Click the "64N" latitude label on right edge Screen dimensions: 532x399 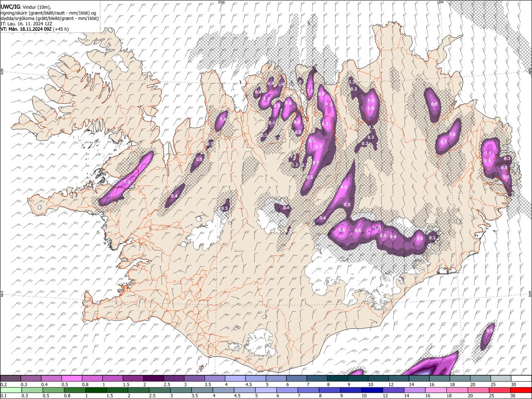click(x=530, y=293)
